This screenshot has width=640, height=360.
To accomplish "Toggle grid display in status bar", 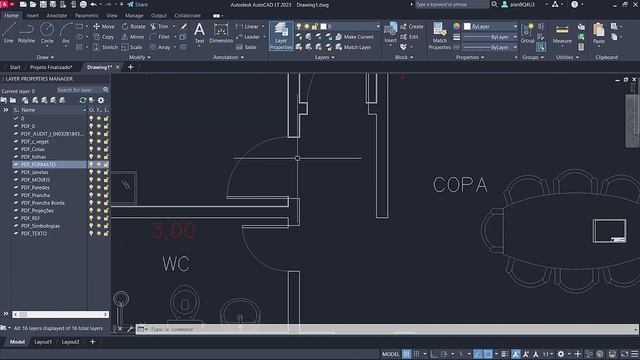I will 407,354.
